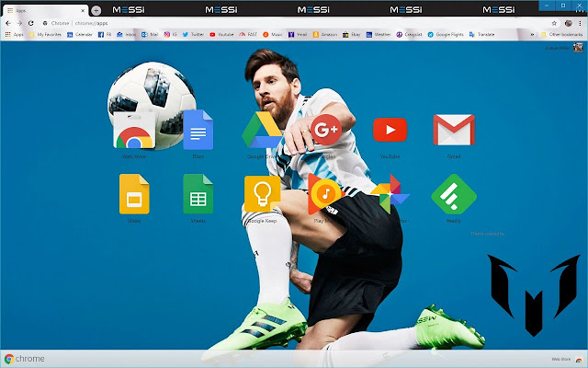Open the IG Instagram bookmark
This screenshot has height=368, width=588.
[170, 35]
